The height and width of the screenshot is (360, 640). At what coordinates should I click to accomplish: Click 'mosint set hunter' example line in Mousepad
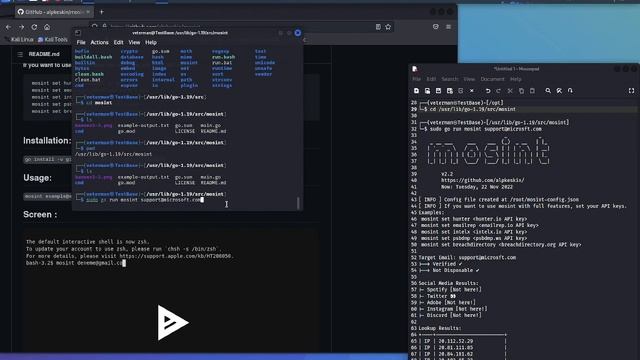coord(474,219)
